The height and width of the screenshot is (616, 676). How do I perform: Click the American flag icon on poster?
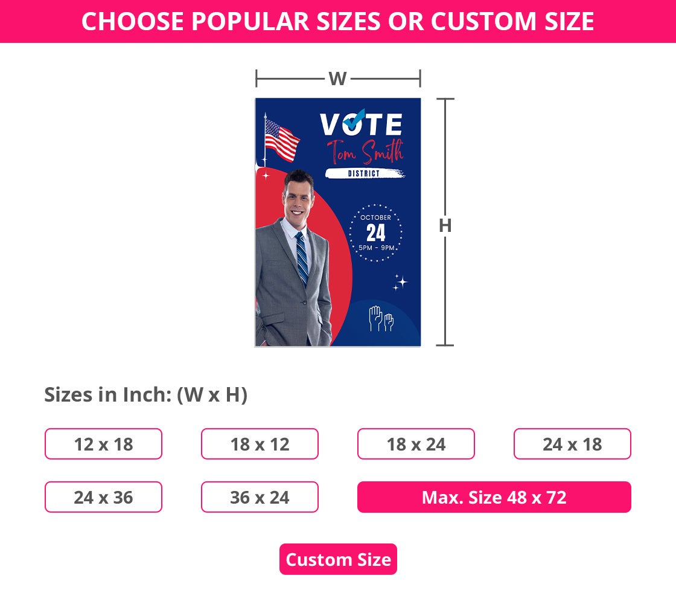pos(282,140)
